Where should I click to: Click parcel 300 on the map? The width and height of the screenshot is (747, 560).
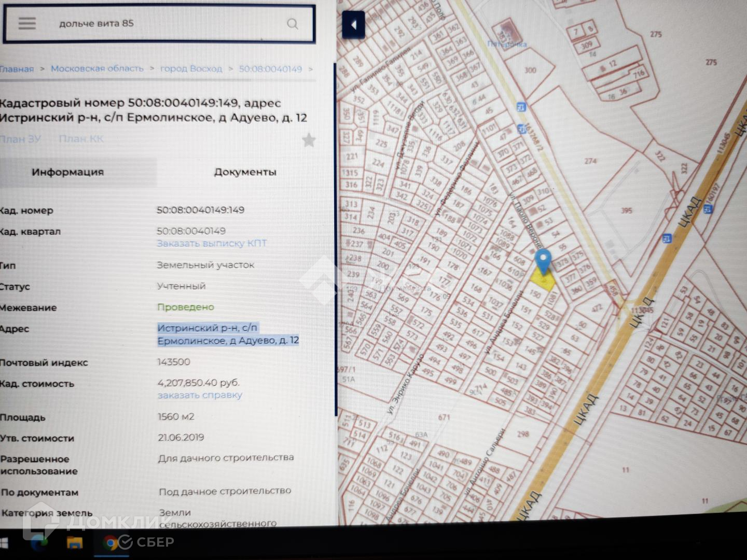tap(530, 70)
